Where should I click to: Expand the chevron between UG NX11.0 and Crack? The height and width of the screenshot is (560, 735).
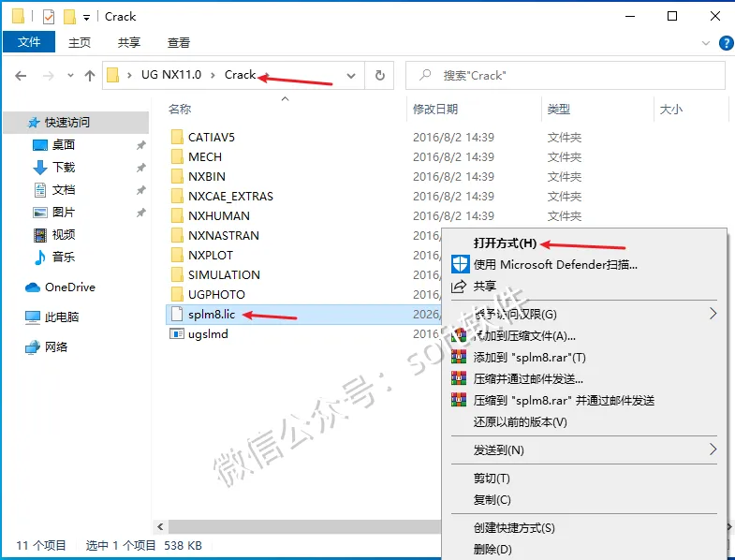[x=213, y=76]
